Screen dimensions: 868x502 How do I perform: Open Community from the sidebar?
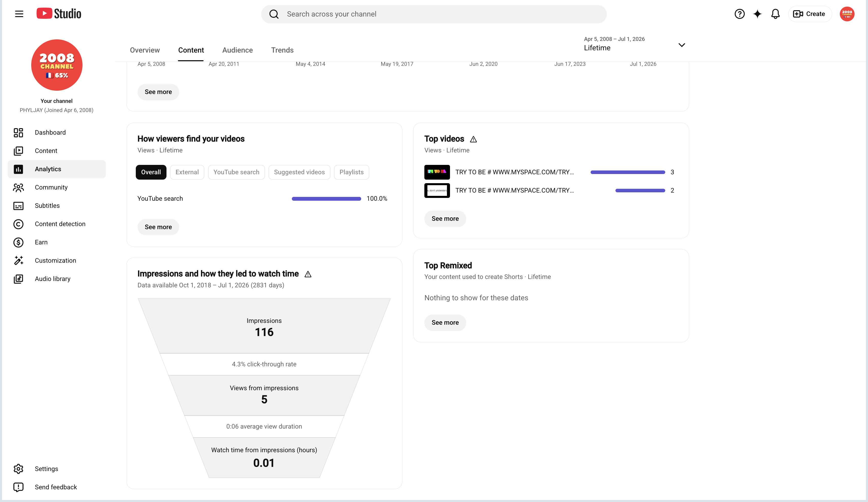[x=57, y=187]
